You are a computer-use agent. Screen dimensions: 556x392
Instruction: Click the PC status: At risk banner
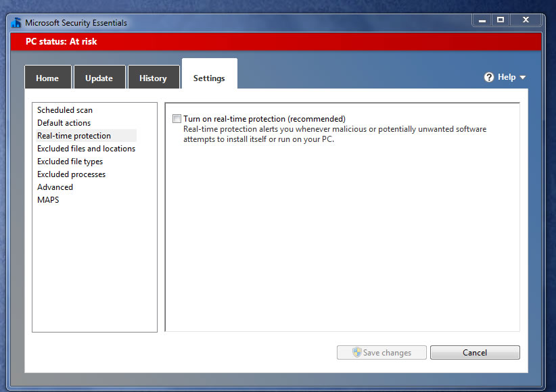276,41
